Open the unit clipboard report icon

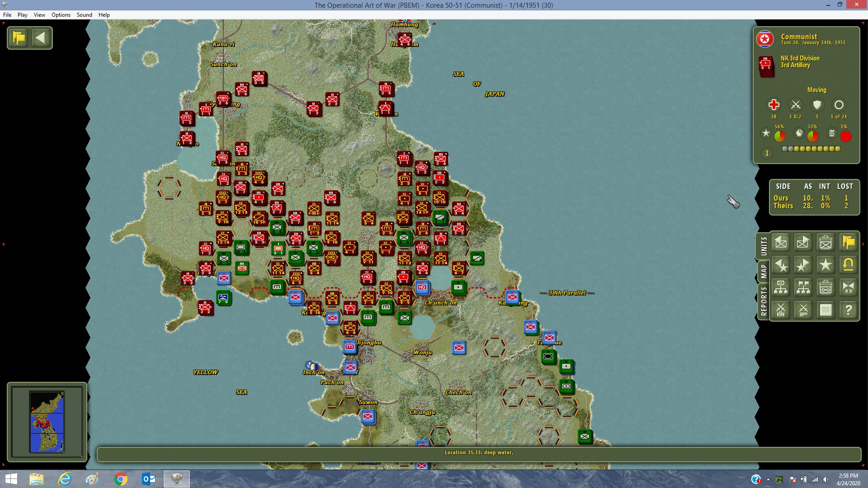point(826,243)
